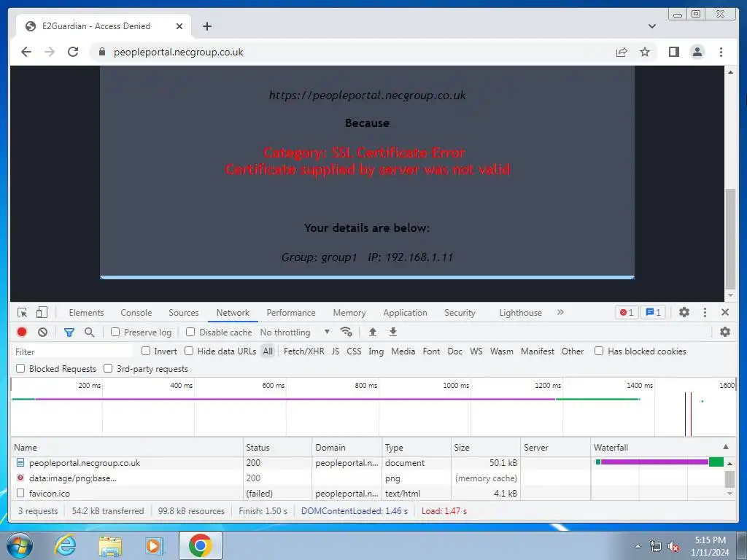Reload the current page

(73, 52)
